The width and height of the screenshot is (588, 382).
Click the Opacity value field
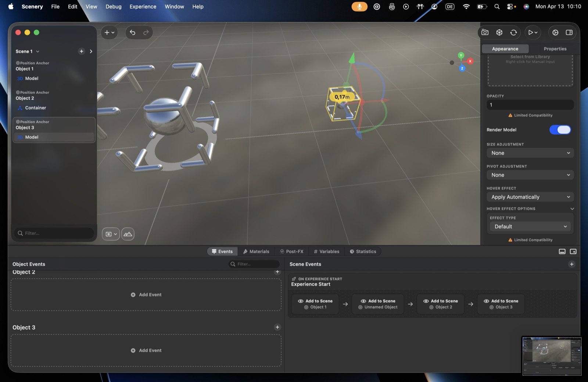(x=530, y=105)
